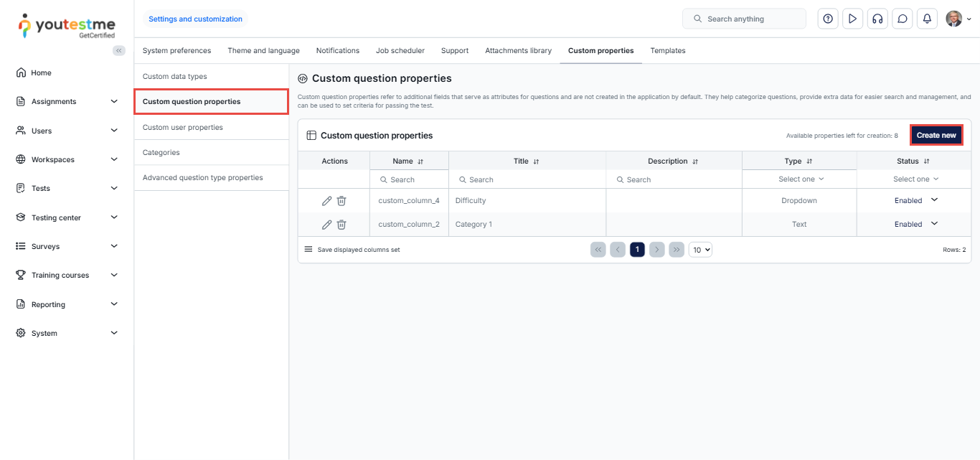The image size is (980, 460).
Task: Click the Create new button
Action: [x=936, y=135]
